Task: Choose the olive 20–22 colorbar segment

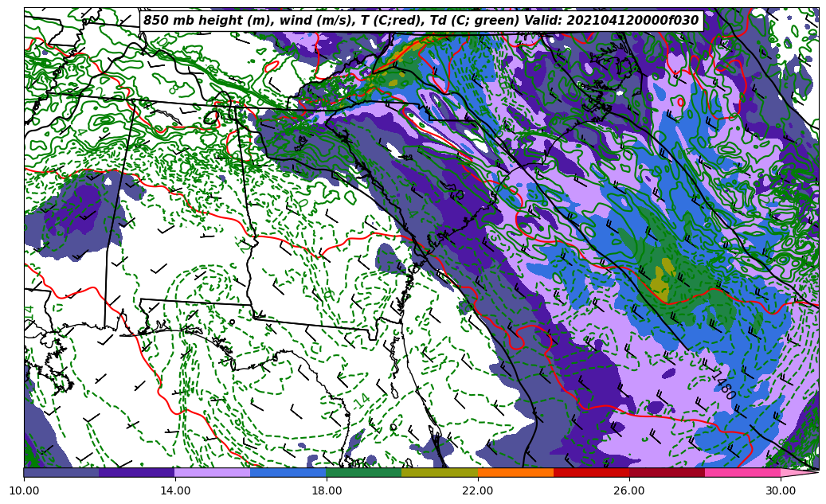Action: [x=440, y=472]
